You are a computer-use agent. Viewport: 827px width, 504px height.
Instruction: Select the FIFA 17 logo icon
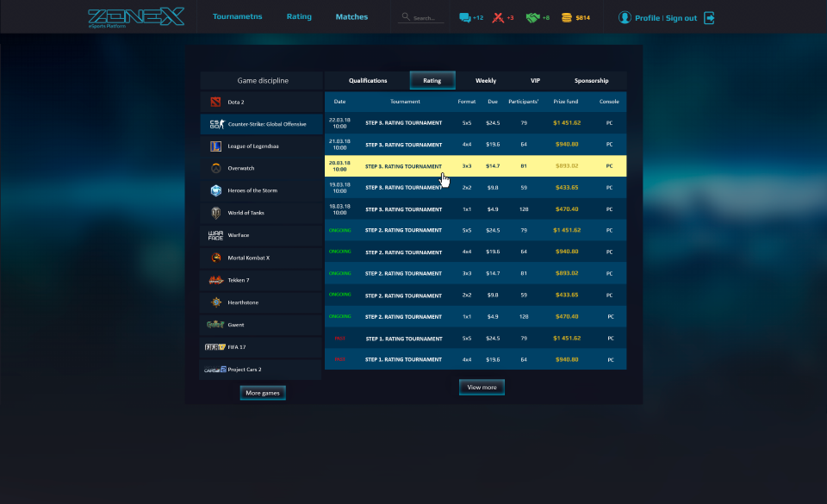[215, 347]
